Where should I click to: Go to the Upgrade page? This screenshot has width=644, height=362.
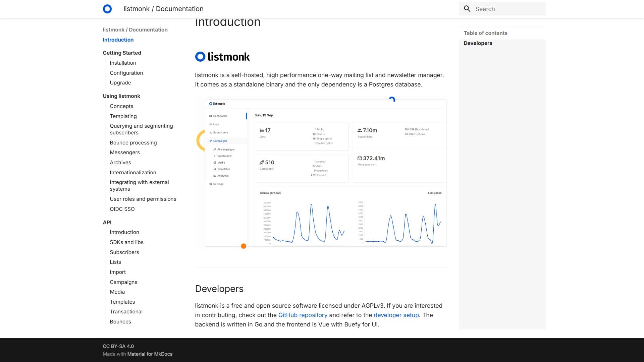click(x=120, y=82)
